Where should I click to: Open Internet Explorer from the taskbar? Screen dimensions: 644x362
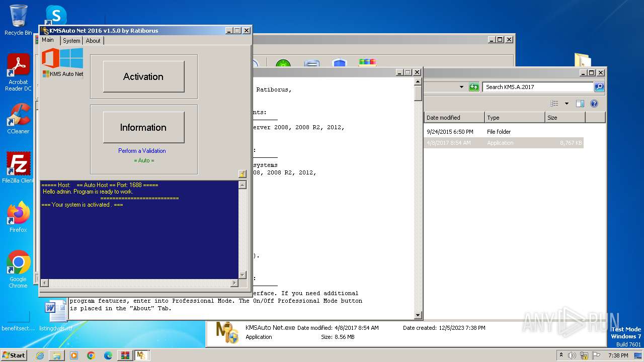coord(40,355)
